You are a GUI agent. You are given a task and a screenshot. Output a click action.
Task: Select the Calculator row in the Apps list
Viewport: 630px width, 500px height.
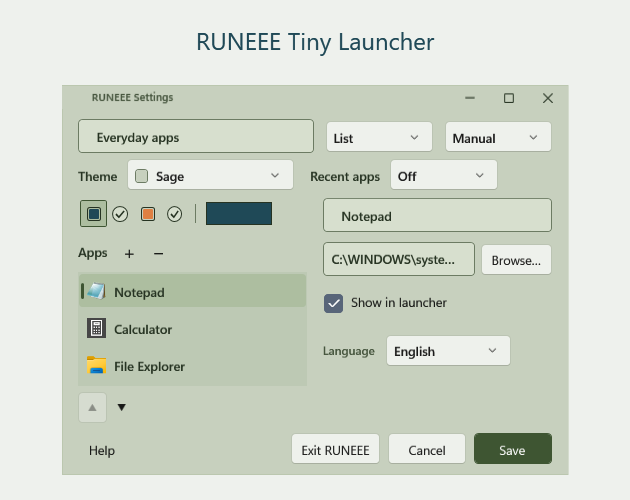click(x=192, y=329)
